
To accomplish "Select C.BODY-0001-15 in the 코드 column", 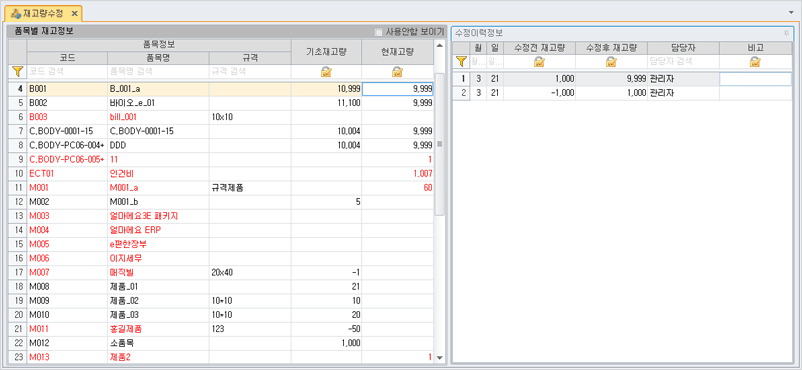I will (x=67, y=131).
